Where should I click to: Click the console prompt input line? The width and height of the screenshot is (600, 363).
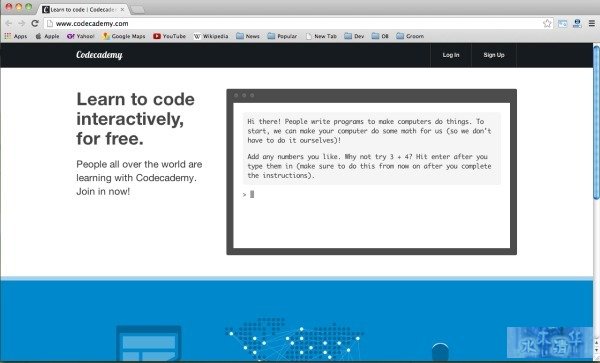pos(371,194)
